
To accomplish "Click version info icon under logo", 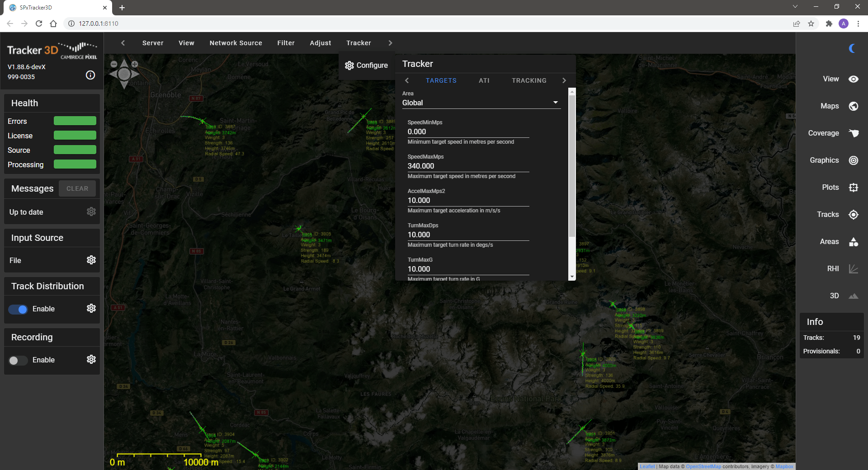I will click(90, 75).
